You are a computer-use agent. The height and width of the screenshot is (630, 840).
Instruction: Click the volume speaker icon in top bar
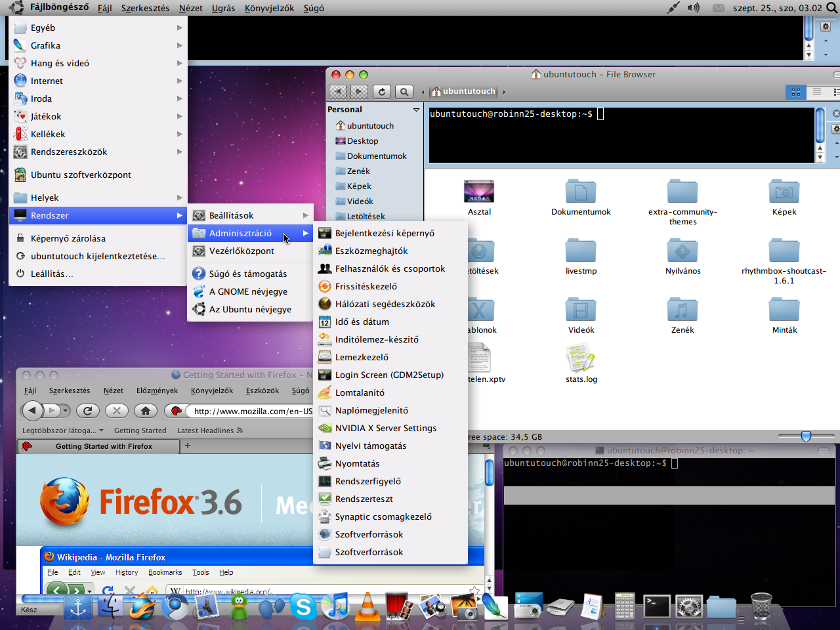(693, 8)
